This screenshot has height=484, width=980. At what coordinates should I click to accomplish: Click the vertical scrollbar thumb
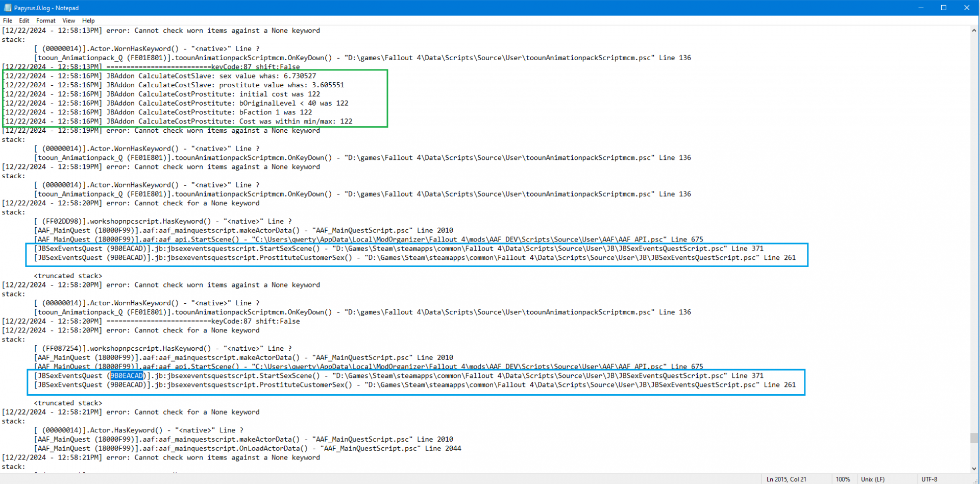click(974, 438)
